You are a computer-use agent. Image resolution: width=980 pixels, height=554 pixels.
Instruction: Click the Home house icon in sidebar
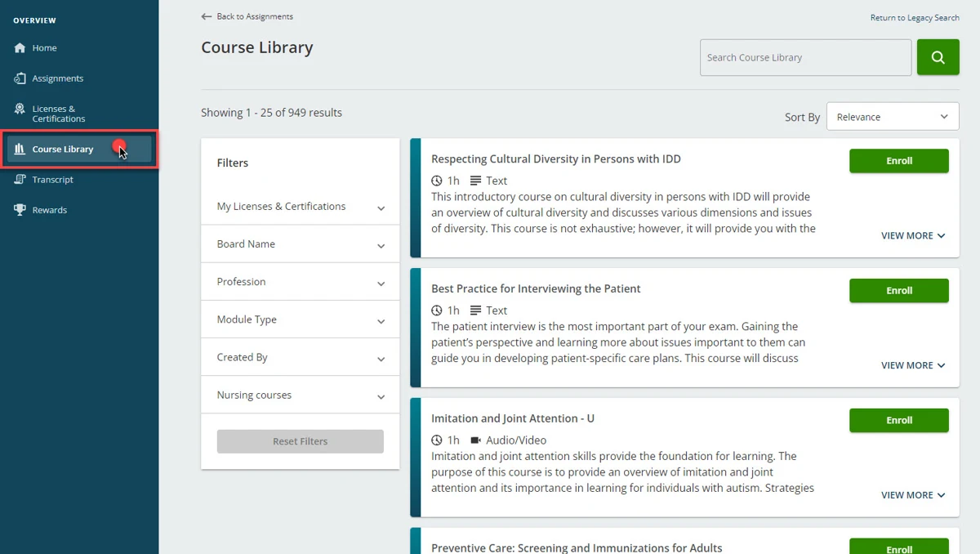pos(20,48)
